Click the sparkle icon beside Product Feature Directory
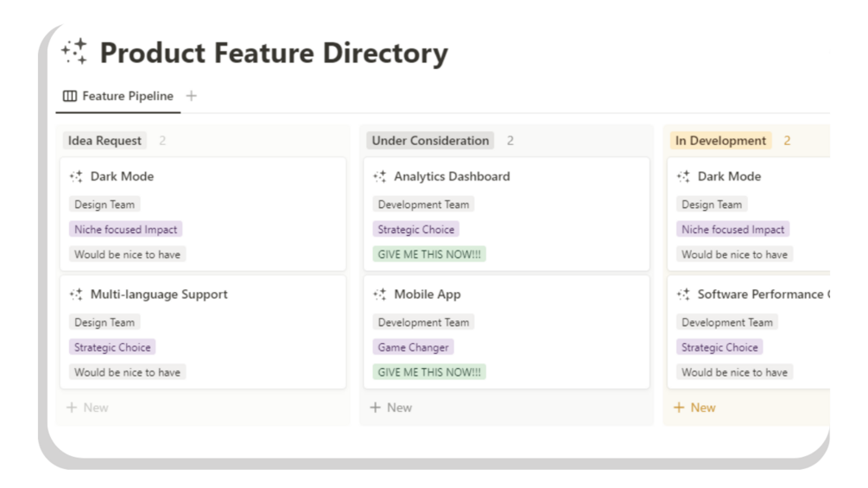The width and height of the screenshot is (868, 488). (73, 53)
